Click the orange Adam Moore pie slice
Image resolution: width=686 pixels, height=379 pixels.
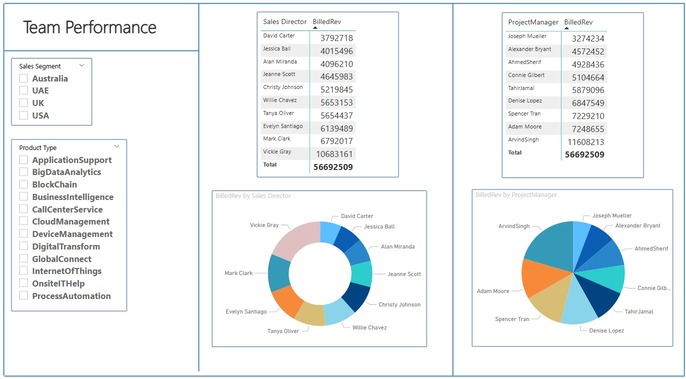(x=540, y=278)
